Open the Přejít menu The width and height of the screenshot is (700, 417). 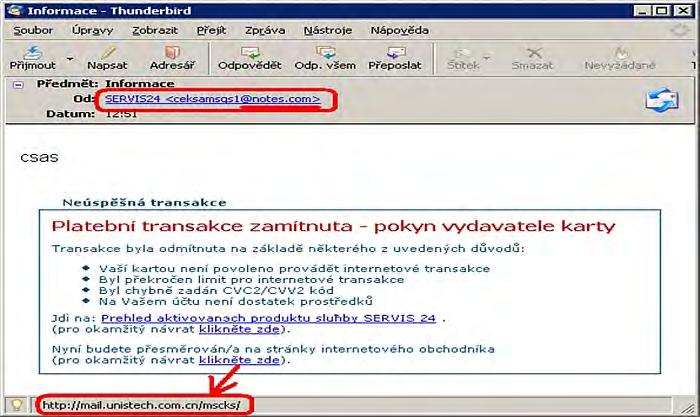click(x=211, y=30)
